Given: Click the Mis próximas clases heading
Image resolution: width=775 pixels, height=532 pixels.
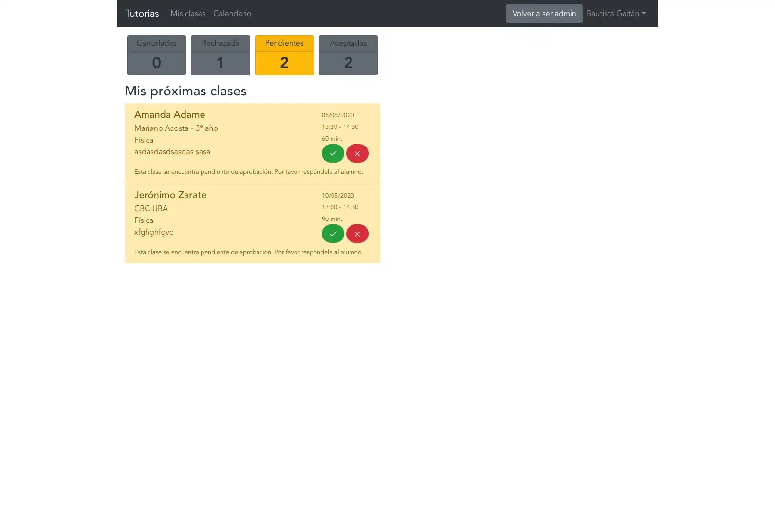Looking at the screenshot, I should point(185,91).
